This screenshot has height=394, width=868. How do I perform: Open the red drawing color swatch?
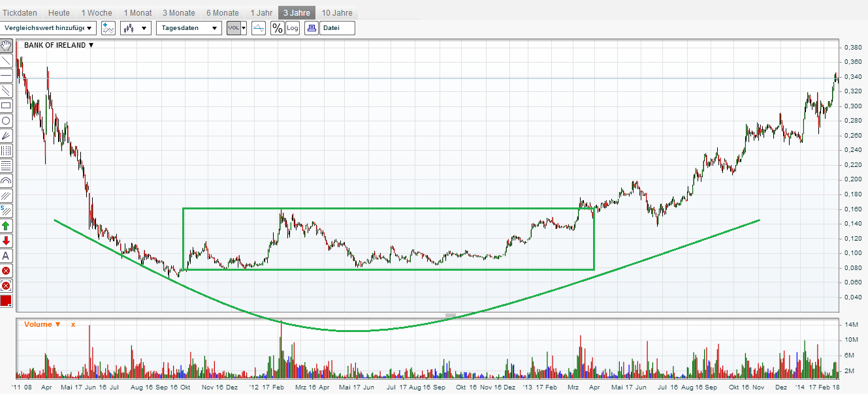[x=7, y=301]
